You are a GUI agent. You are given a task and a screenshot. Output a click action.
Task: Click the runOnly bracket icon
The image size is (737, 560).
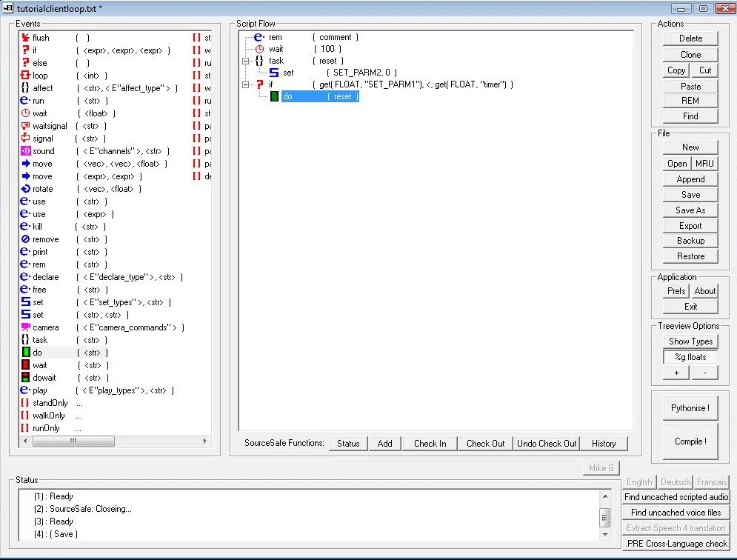point(25,428)
